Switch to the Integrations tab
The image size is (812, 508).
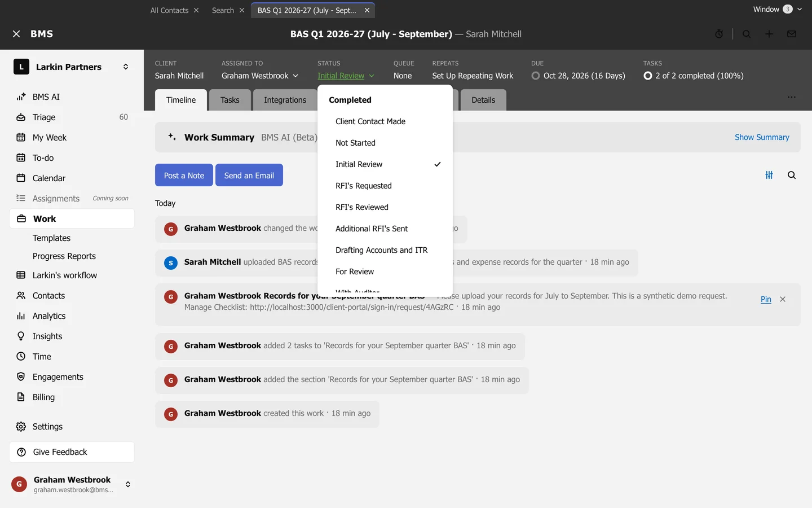pyautogui.click(x=285, y=100)
